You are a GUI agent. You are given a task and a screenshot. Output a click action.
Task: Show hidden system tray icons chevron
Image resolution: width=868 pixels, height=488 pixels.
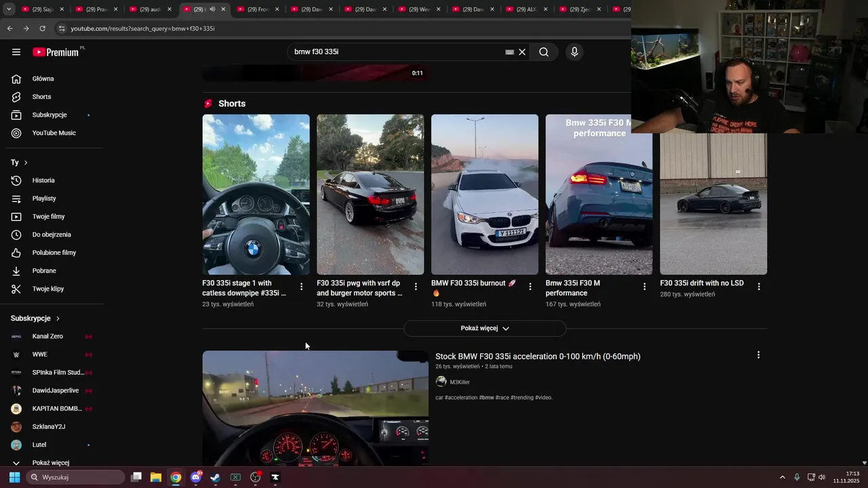click(x=782, y=477)
